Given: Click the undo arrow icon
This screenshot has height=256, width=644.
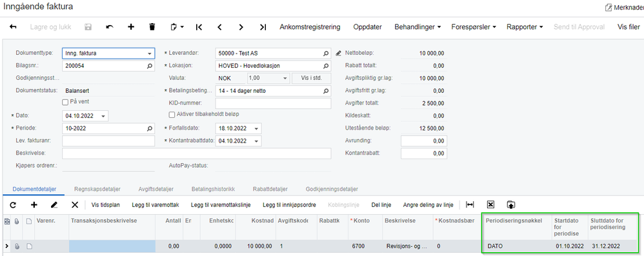Looking at the screenshot, I should click(110, 27).
